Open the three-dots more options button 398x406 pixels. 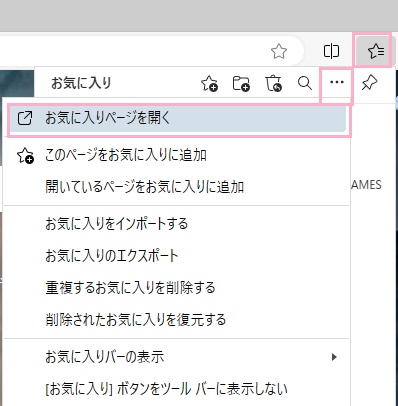(336, 82)
